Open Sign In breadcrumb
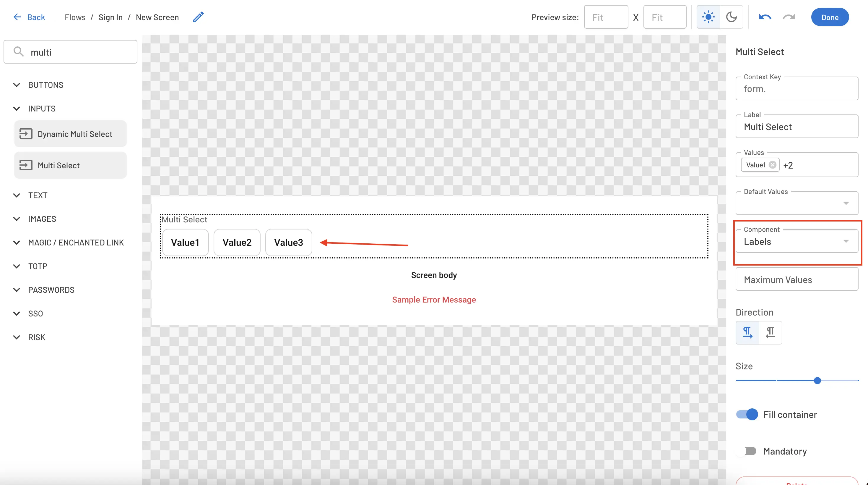Screen dimensions: 868x485 click(110, 17)
